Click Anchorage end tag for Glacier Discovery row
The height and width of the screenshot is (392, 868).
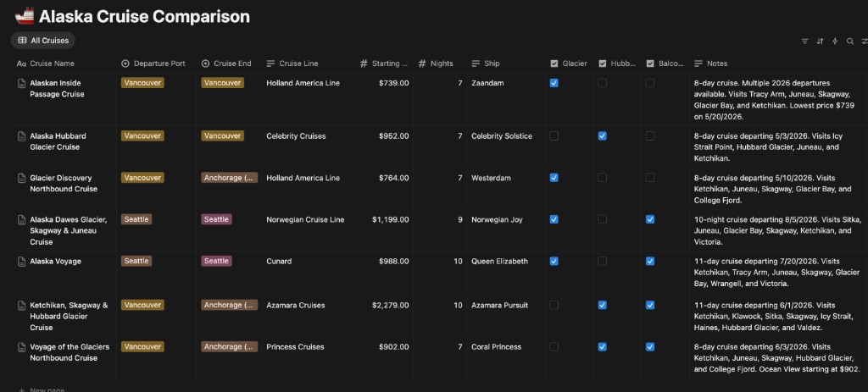[x=229, y=178]
